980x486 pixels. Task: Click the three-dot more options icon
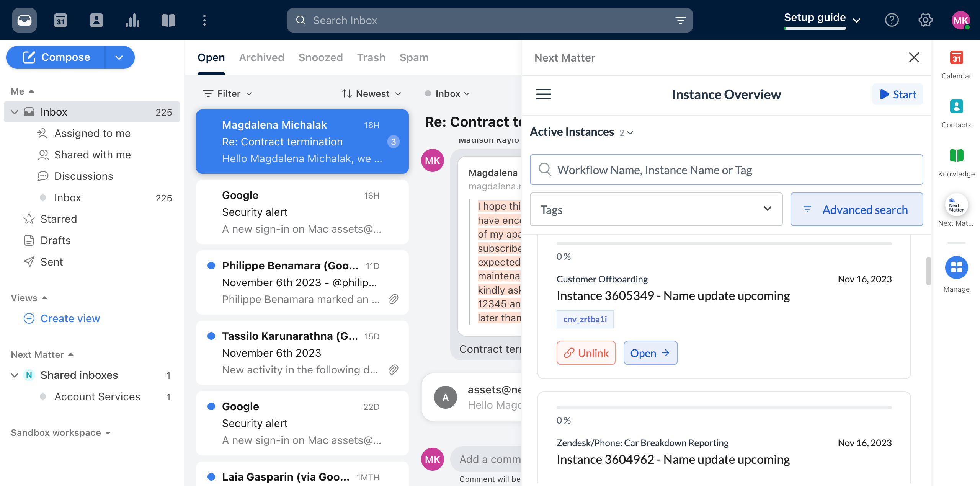point(204,20)
